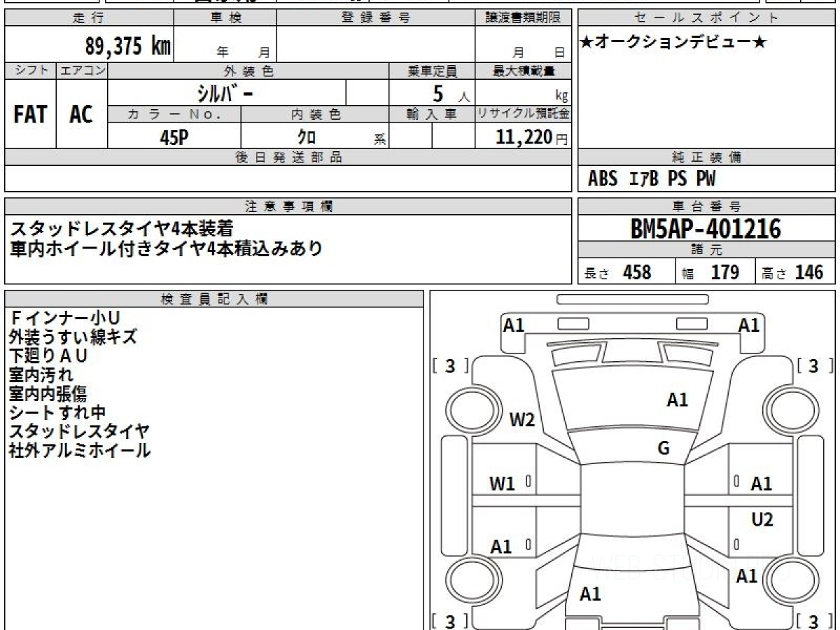Select the height value 高さ 146
Screen dimensions: 840x630
point(793,272)
